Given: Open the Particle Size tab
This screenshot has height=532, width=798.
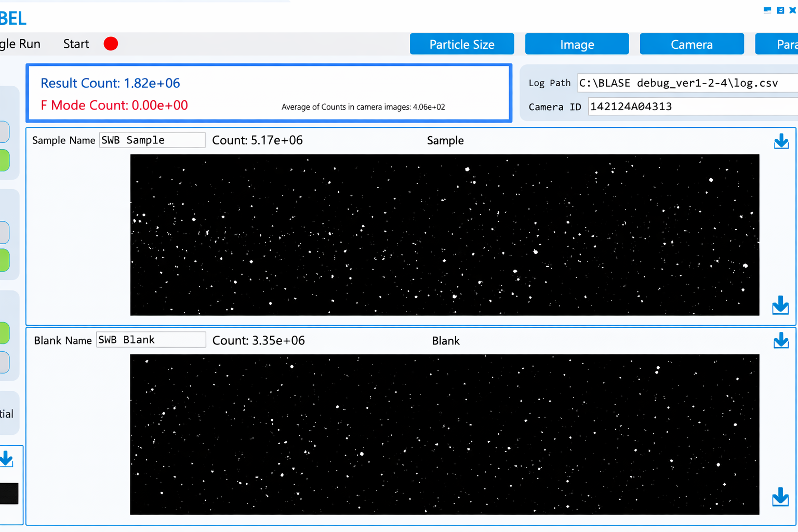Looking at the screenshot, I should click(462, 44).
